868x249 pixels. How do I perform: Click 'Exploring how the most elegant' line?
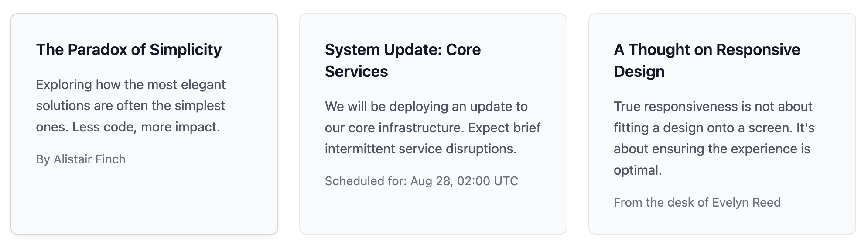point(131,84)
